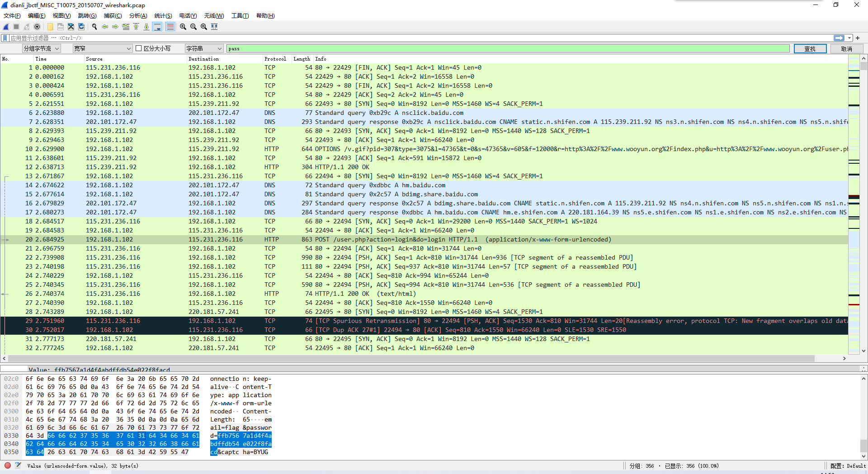Viewport: 868px width, 474px height.
Task: Select packet 10 HTTP OPTIONS /v.gif row
Action: pos(424,149)
